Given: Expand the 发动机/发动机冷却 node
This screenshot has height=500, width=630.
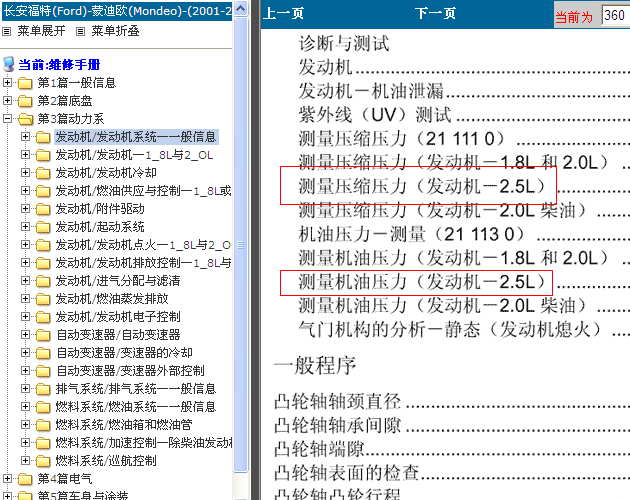Looking at the screenshot, I should coord(25,172).
